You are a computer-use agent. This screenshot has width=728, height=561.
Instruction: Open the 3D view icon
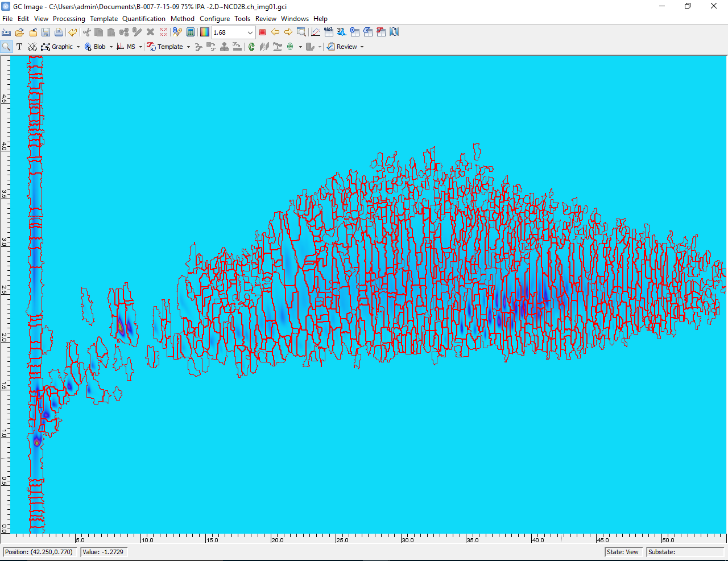click(341, 32)
